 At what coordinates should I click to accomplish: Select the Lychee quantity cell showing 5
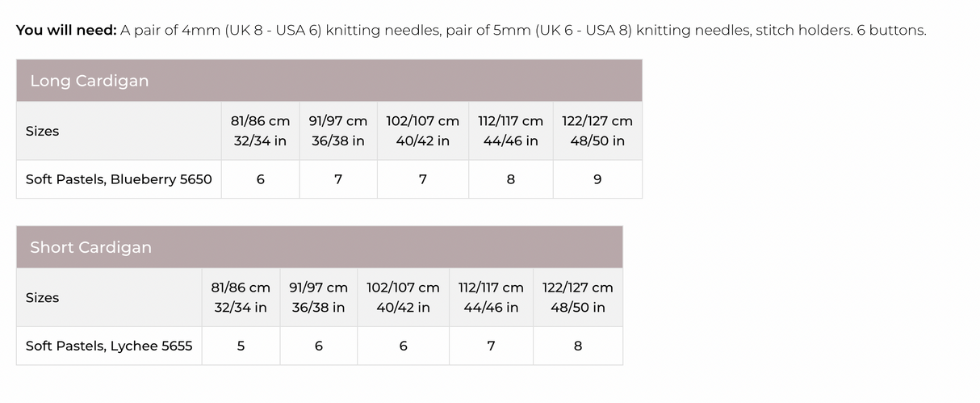(241, 346)
